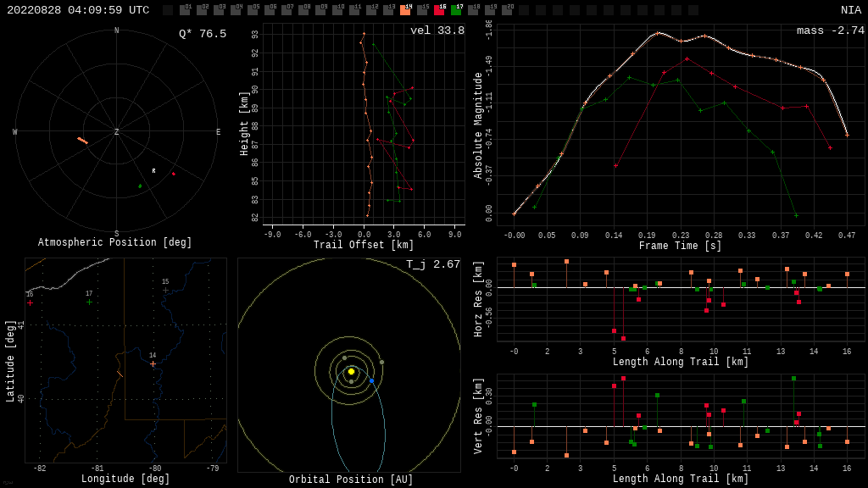Select the blue Earth dot in orbit plot
868x488 pixels.
point(371,381)
